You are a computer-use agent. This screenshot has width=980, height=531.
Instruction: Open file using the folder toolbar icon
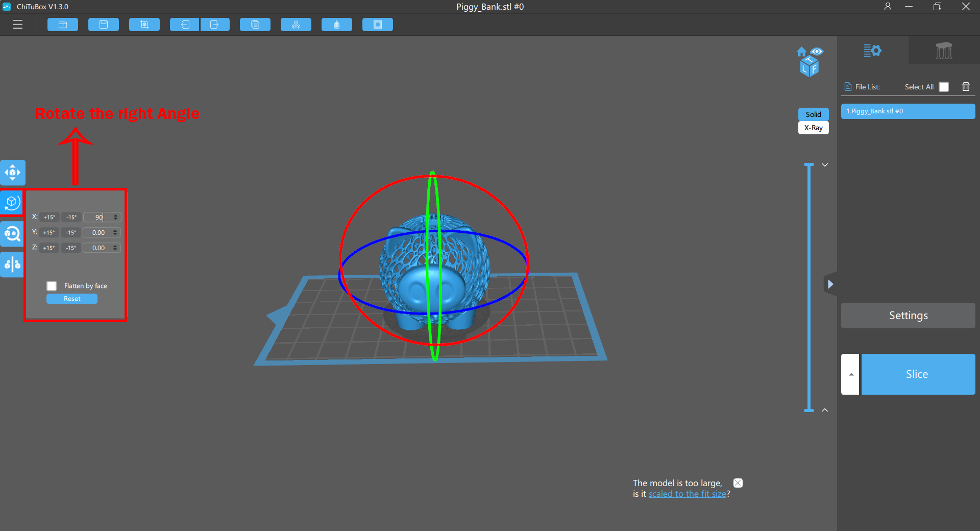[x=63, y=25]
